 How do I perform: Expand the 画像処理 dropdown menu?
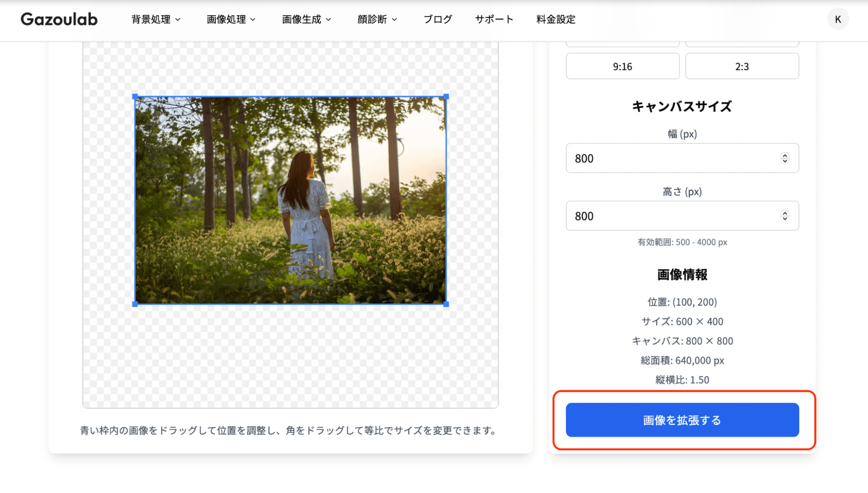pyautogui.click(x=231, y=19)
